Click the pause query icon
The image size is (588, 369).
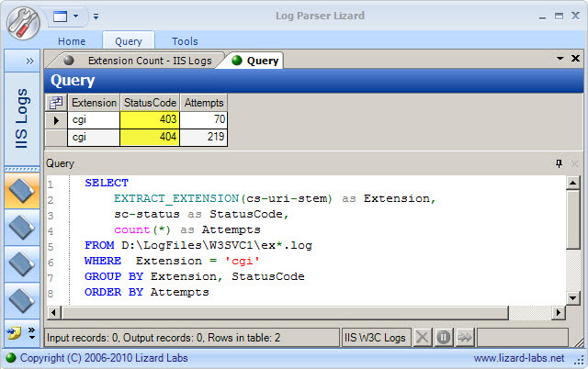[444, 338]
